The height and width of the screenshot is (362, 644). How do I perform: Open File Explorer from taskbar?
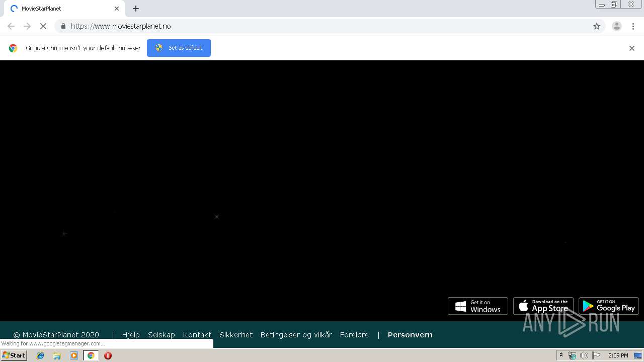tap(57, 355)
